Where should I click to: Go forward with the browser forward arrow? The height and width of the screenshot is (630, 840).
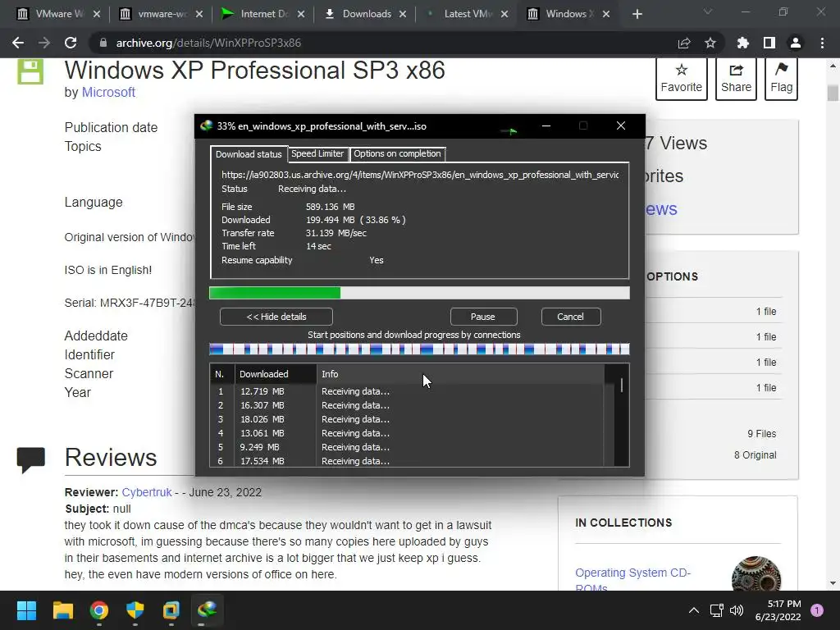click(44, 43)
